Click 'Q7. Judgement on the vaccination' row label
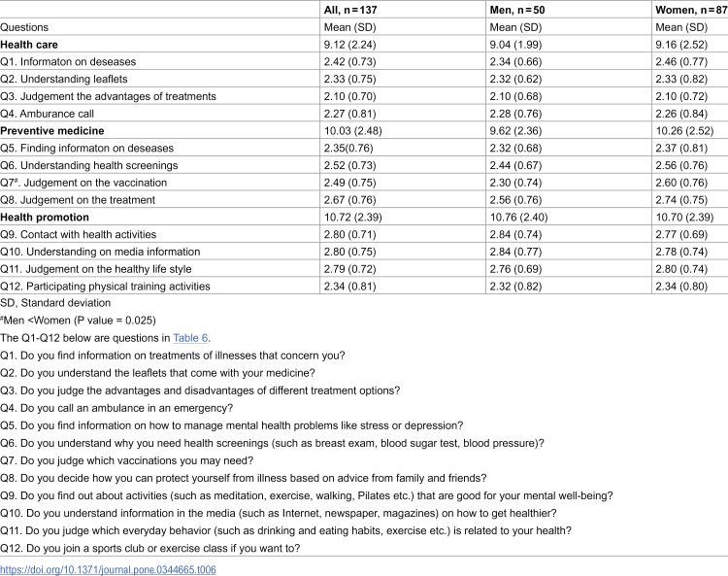Image resolution: width=728 pixels, height=576 pixels. pos(83,183)
